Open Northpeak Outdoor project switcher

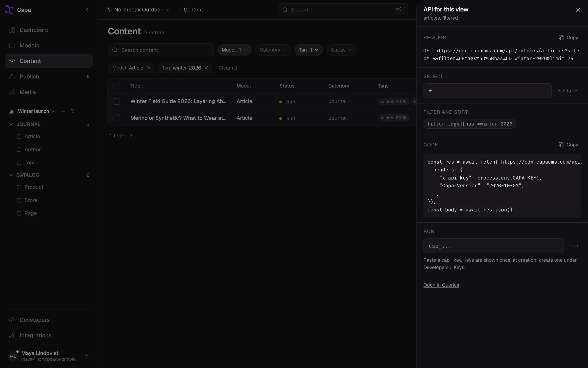point(138,10)
